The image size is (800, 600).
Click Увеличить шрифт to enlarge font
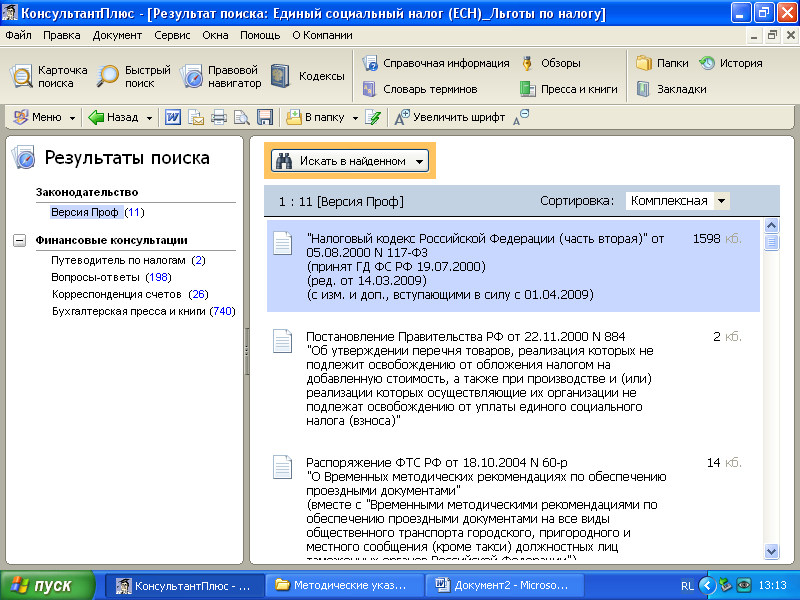(450, 117)
